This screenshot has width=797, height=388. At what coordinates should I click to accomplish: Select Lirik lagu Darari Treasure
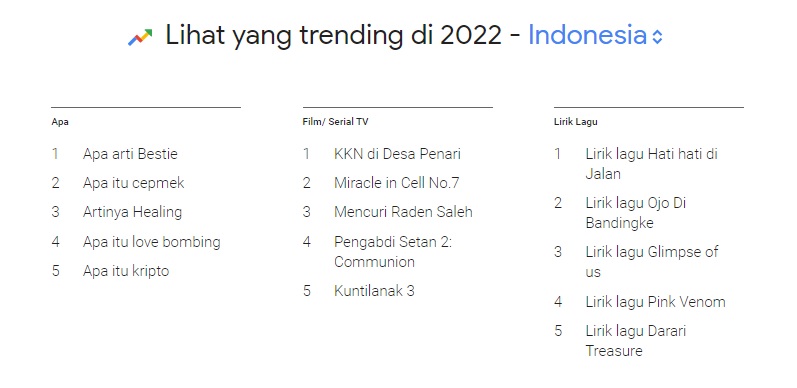[x=636, y=341]
